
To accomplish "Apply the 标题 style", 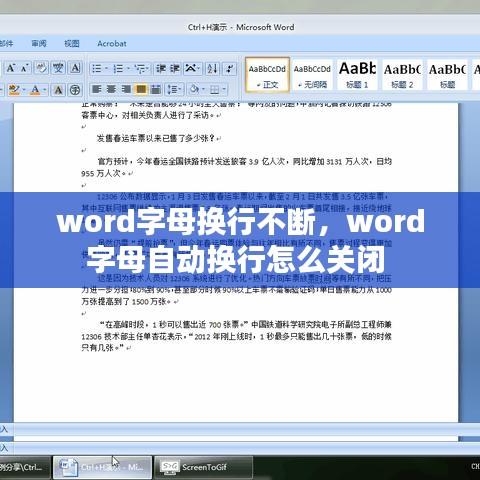I will point(447,75).
